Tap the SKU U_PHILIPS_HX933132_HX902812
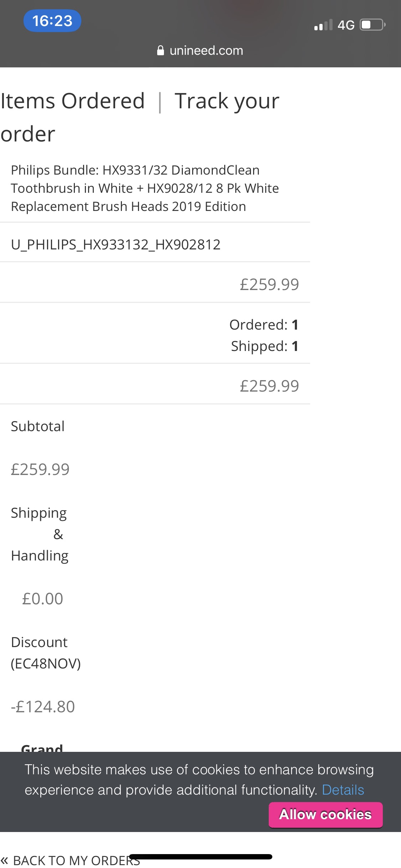Image resolution: width=401 pixels, height=868 pixels. coord(116,244)
